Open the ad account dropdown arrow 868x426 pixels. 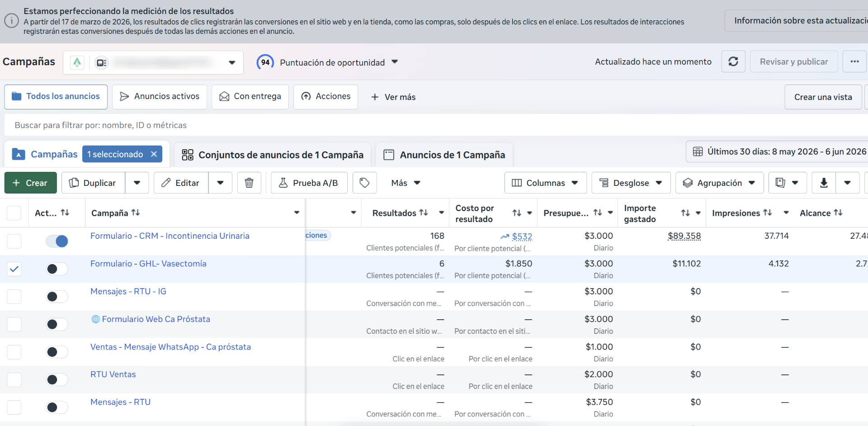[x=232, y=62]
